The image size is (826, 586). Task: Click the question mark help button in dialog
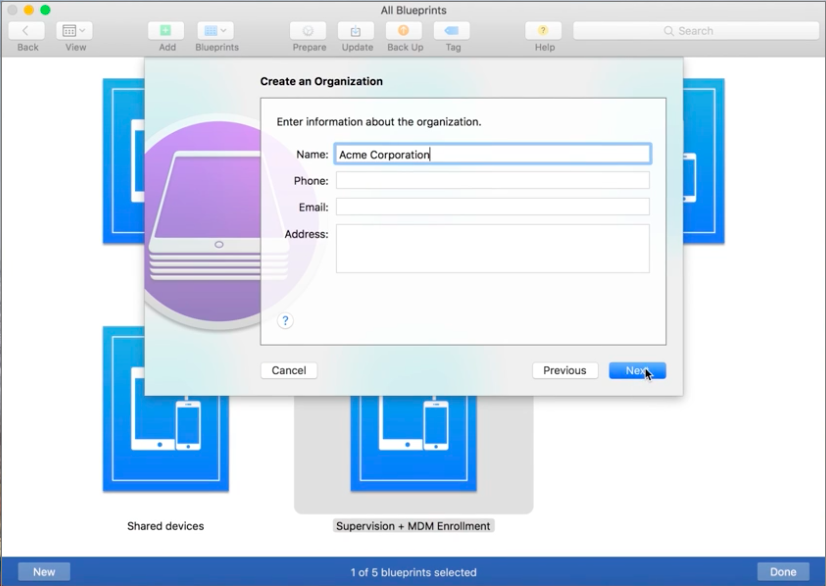[285, 320]
